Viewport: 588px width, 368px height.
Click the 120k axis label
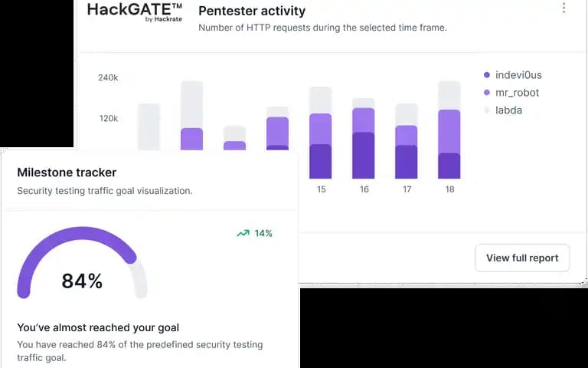(109, 119)
